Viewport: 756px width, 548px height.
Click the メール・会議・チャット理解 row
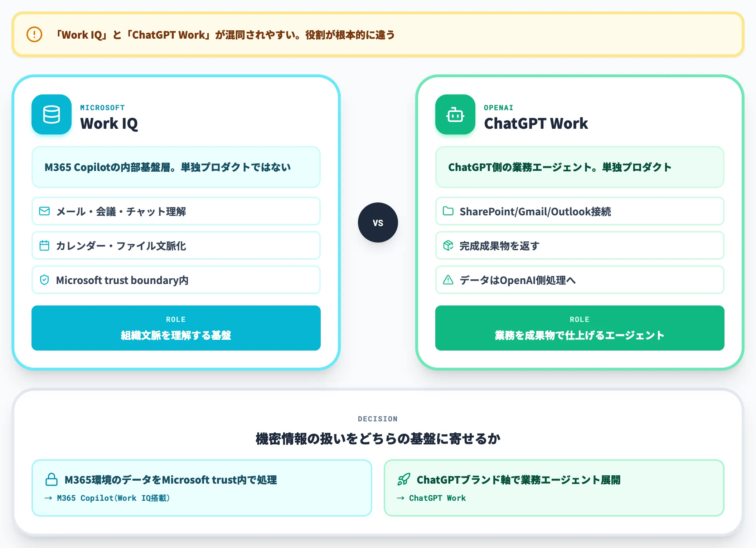176,211
